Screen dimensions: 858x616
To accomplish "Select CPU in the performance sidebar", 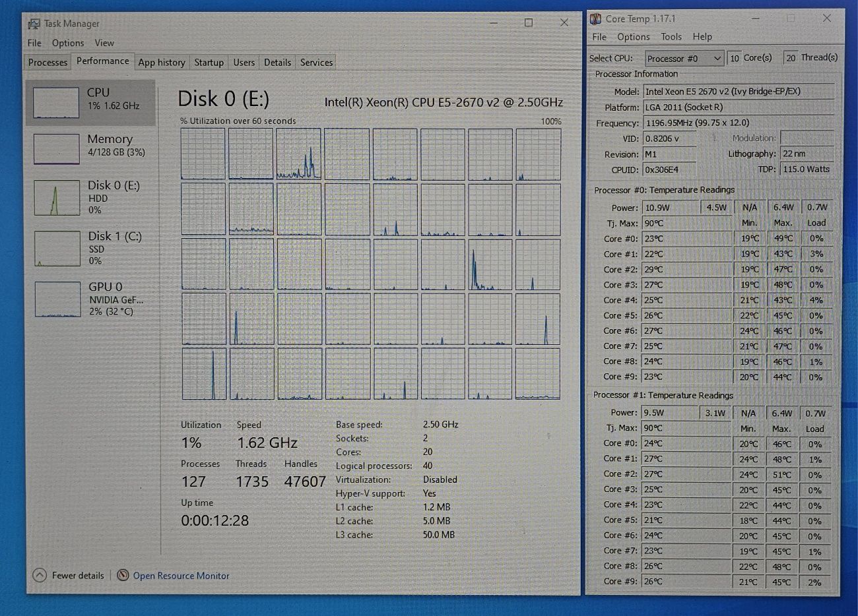I will pos(91,103).
